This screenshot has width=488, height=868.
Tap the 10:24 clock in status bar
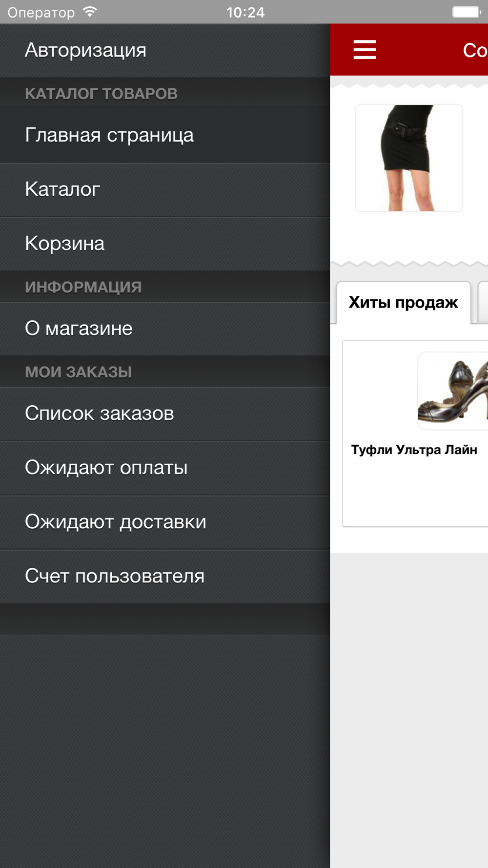pyautogui.click(x=245, y=12)
